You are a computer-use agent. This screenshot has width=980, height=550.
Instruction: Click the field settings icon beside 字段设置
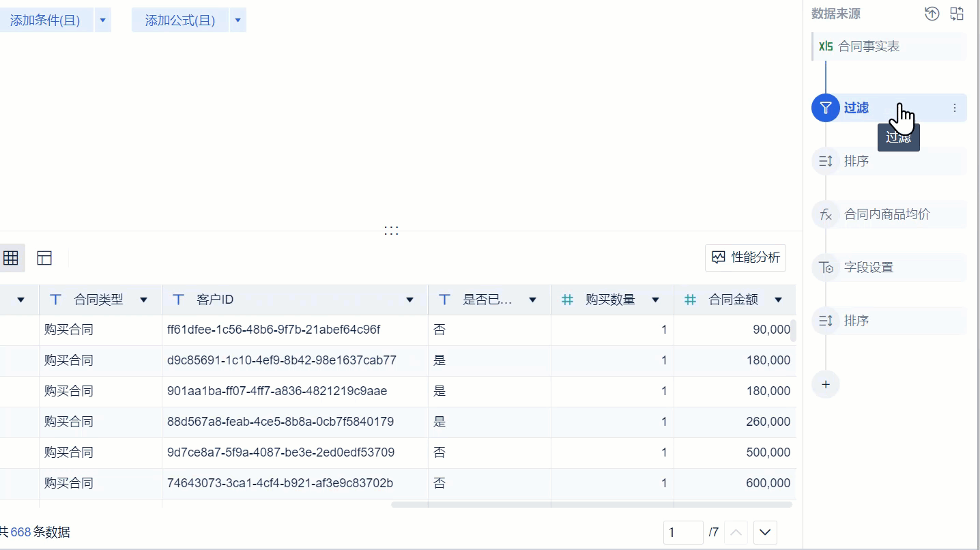click(x=826, y=267)
